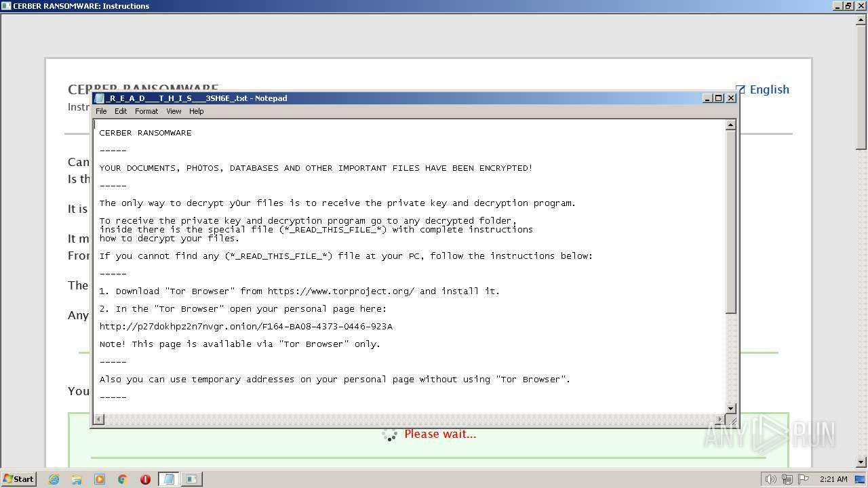
Task: Click the Windows Start button
Action: click(18, 479)
